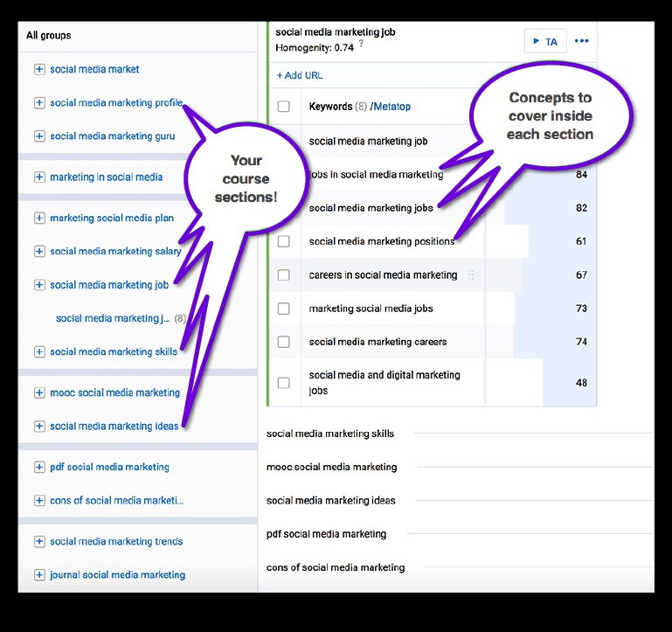
Task: Expand the 'social media market' group
Action: 39,69
